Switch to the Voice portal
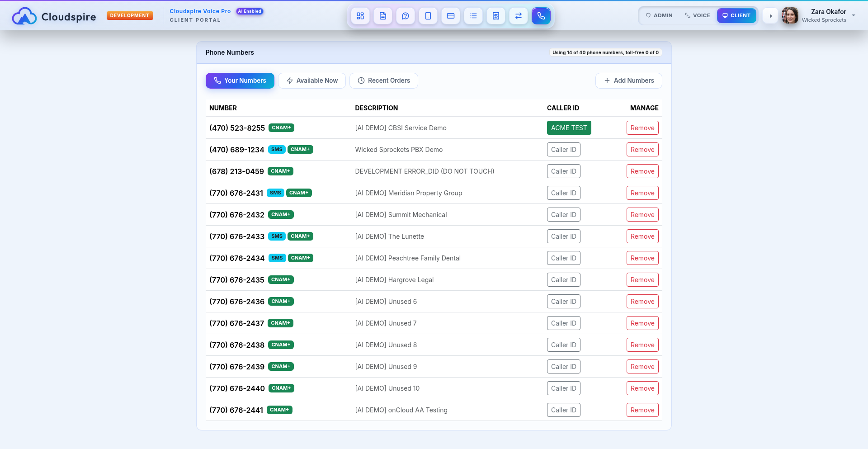This screenshot has height=449, width=868. (698, 15)
